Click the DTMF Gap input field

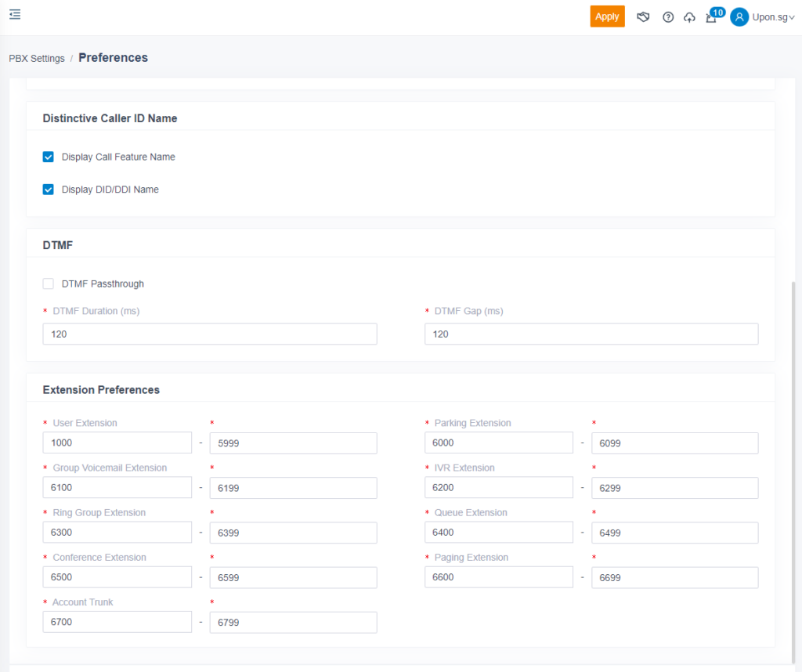[591, 334]
